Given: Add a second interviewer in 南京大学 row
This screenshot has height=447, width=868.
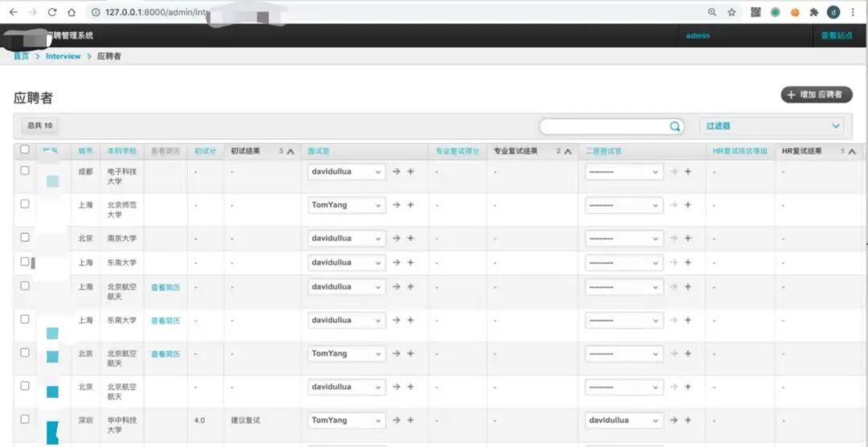Looking at the screenshot, I should (x=687, y=238).
